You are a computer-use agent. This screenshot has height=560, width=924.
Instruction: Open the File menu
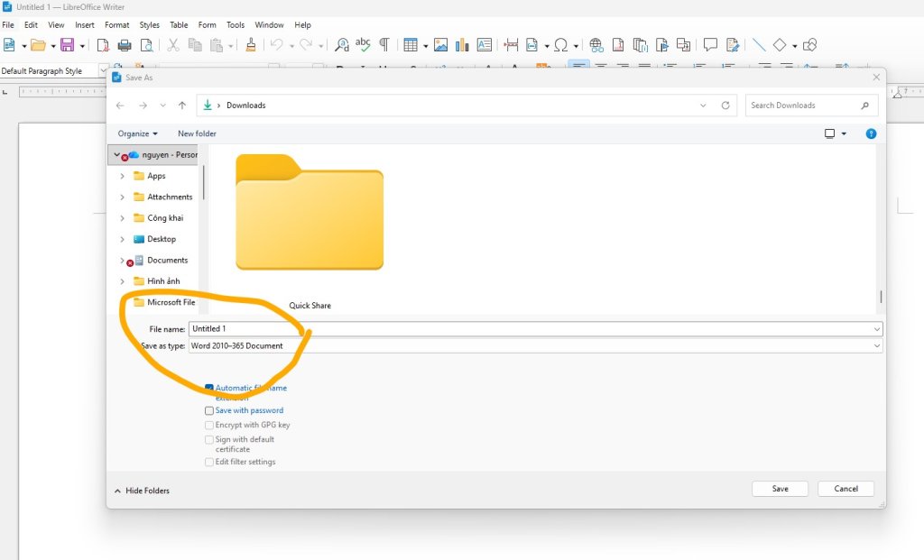[x=8, y=24]
